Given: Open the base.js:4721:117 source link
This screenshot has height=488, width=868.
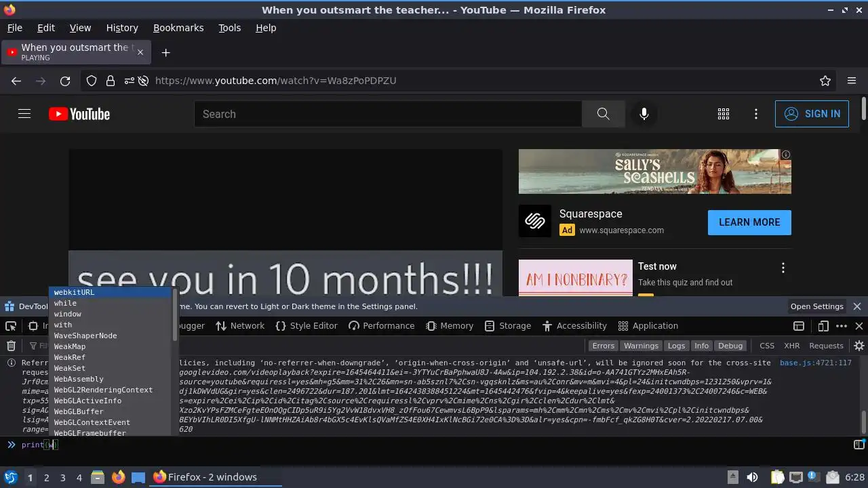Looking at the screenshot, I should (x=815, y=363).
